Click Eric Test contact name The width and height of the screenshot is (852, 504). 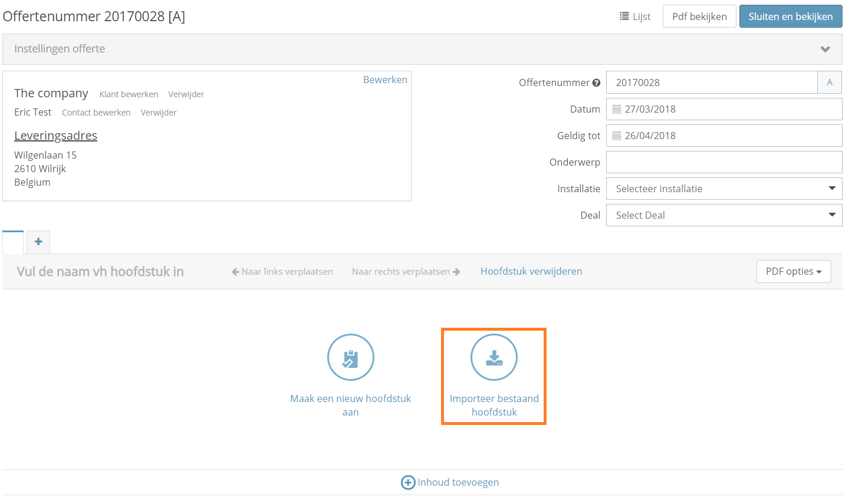33,112
